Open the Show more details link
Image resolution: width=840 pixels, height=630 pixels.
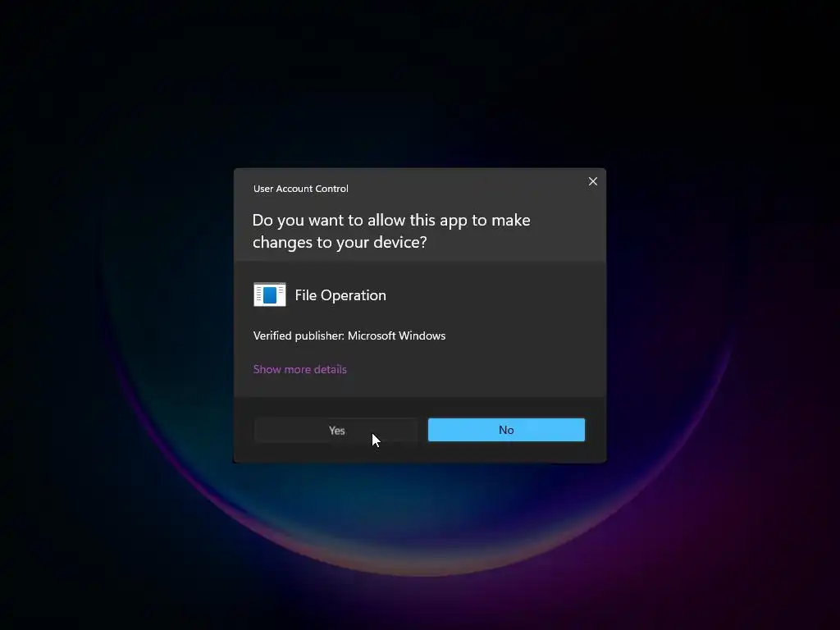[x=299, y=369]
